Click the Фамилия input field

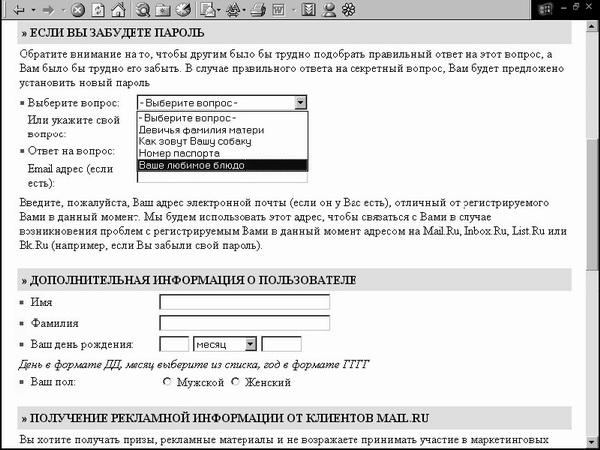245,323
